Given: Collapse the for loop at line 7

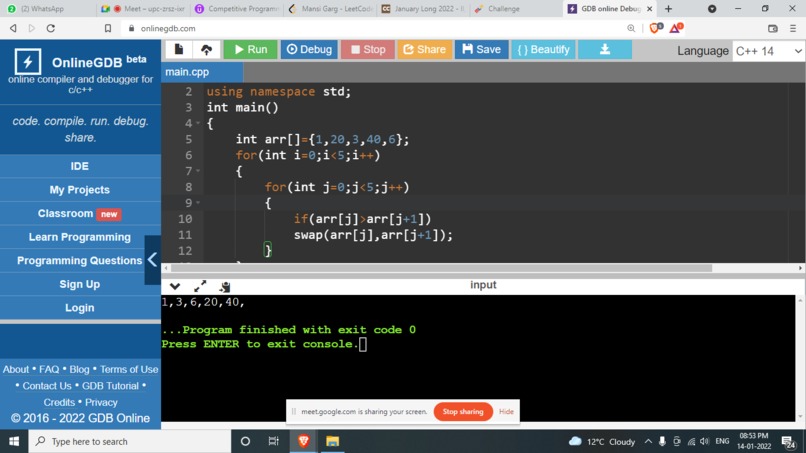Looking at the screenshot, I should pyautogui.click(x=198, y=171).
